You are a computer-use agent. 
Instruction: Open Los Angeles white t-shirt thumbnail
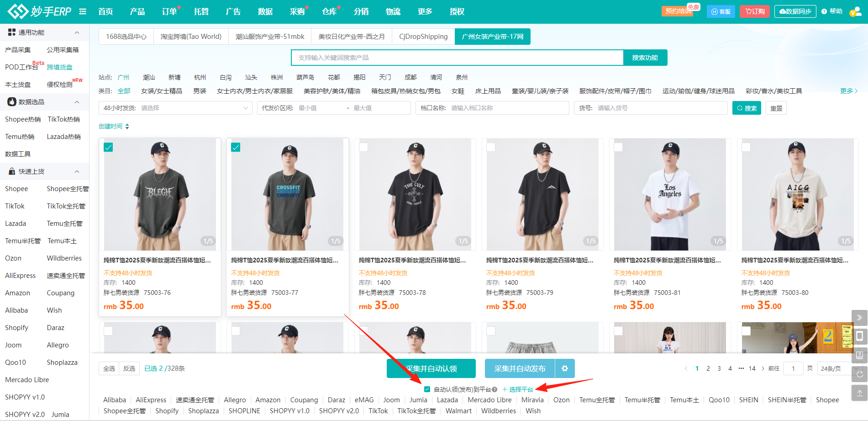(670, 194)
